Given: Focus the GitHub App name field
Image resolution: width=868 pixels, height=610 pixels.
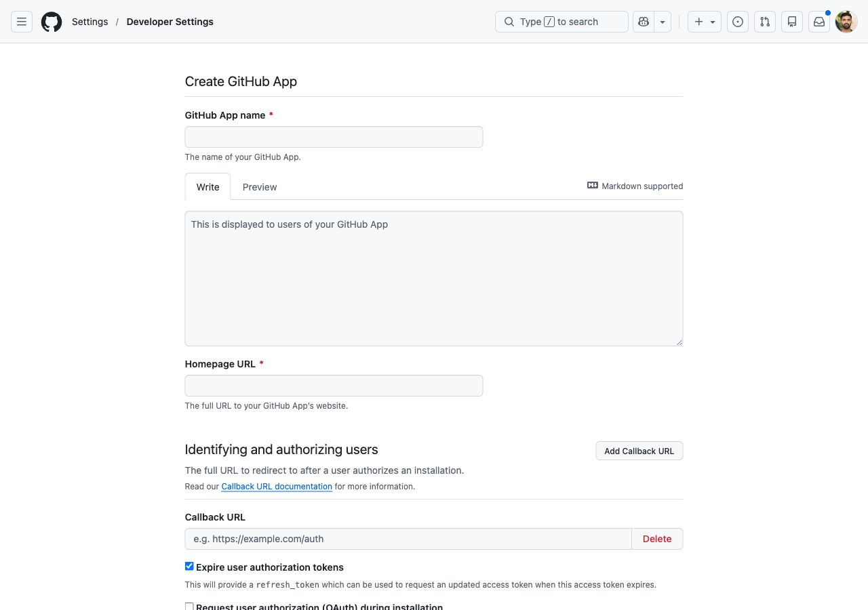Looking at the screenshot, I should tap(334, 137).
